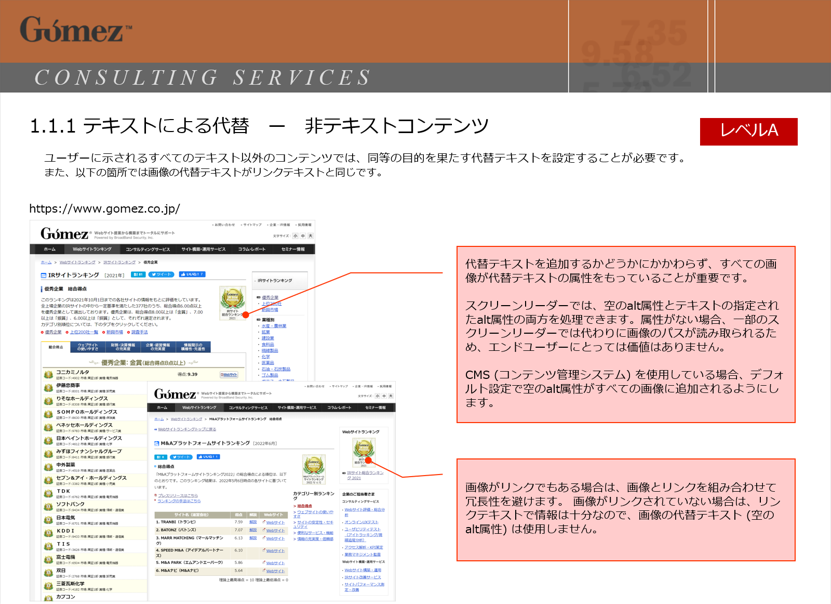
Task: Click the Webサイト button in the コニカミノルタ row
Action: pos(229,375)
